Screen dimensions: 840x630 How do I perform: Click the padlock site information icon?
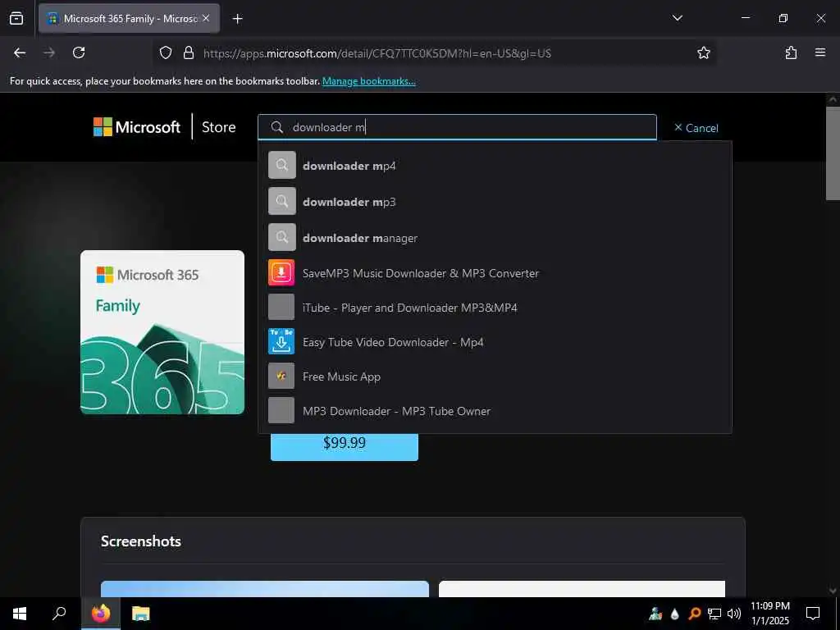pos(188,52)
